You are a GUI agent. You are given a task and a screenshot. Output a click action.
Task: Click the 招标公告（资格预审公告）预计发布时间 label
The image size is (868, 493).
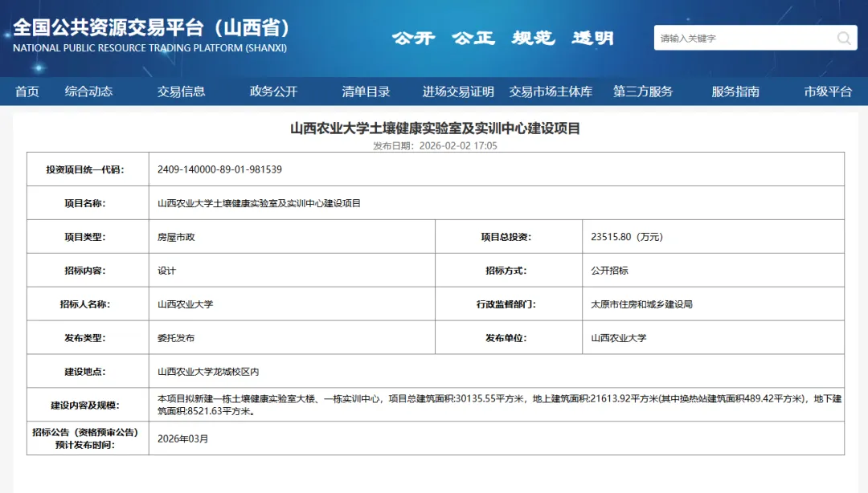pyautogui.click(x=84, y=438)
